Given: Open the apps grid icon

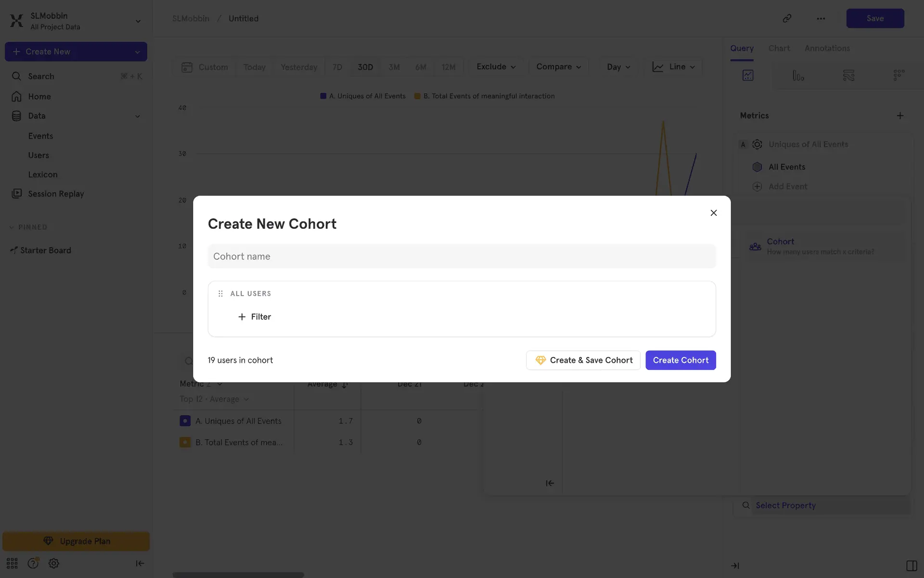Looking at the screenshot, I should pos(12,563).
